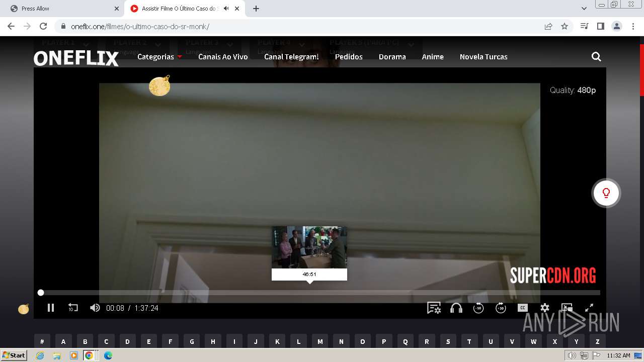Filter titles by # symbol
This screenshot has height=362, width=644.
42,341
